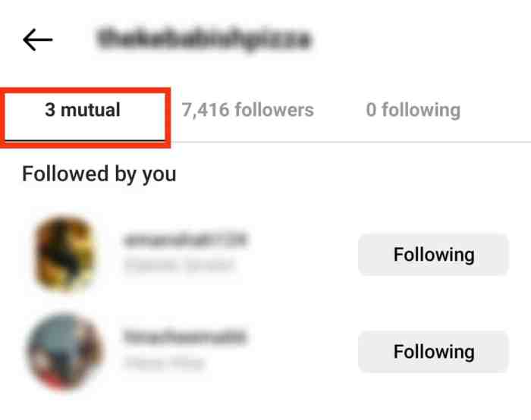Image resolution: width=531 pixels, height=420 pixels.
Task: Open the 0 following tab
Action: click(x=413, y=110)
